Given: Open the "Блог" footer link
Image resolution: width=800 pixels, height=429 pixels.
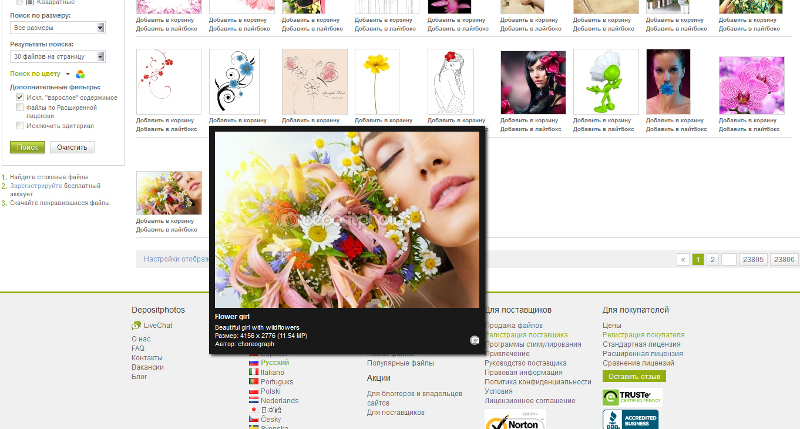Looking at the screenshot, I should click(x=139, y=376).
